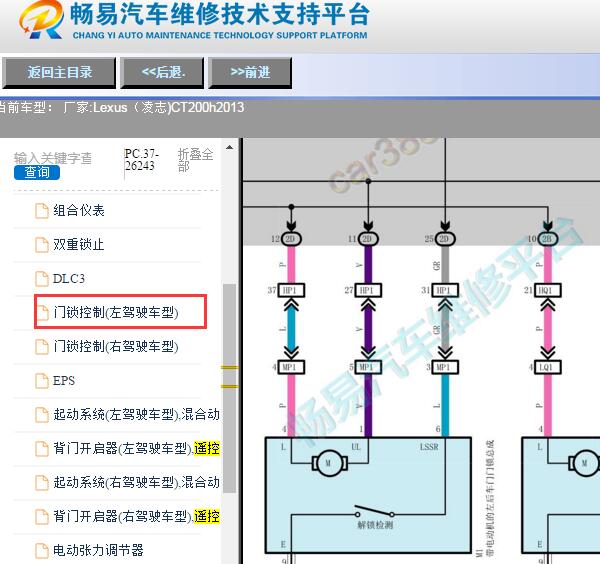
Task: Click the 解锁检测 switch symbol
Action: [x=375, y=512]
